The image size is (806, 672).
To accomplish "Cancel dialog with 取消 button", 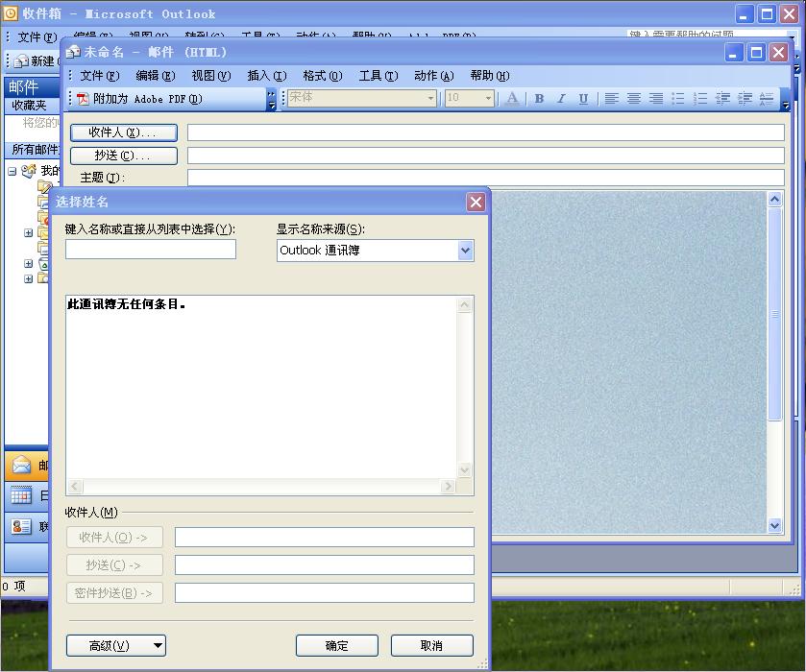I will coord(431,645).
